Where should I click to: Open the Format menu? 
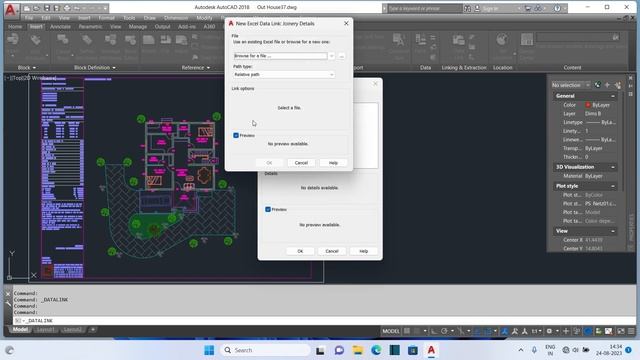106,18
